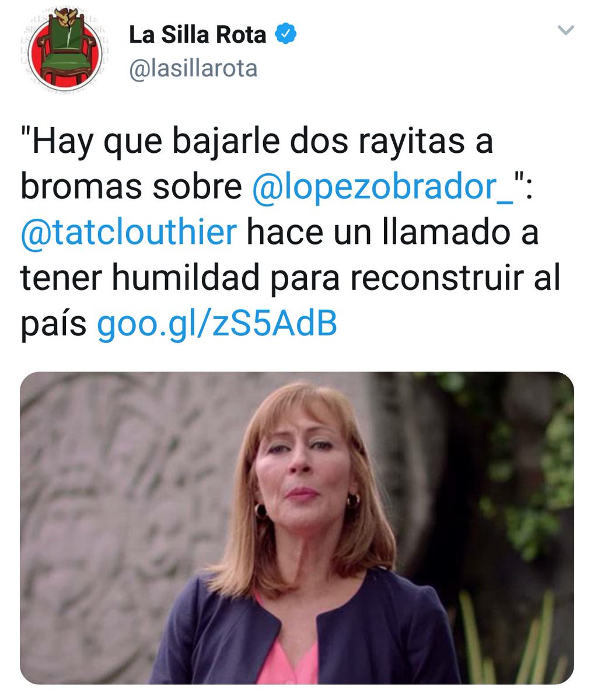
Task: Click the blue verified badge
Action: point(286,35)
